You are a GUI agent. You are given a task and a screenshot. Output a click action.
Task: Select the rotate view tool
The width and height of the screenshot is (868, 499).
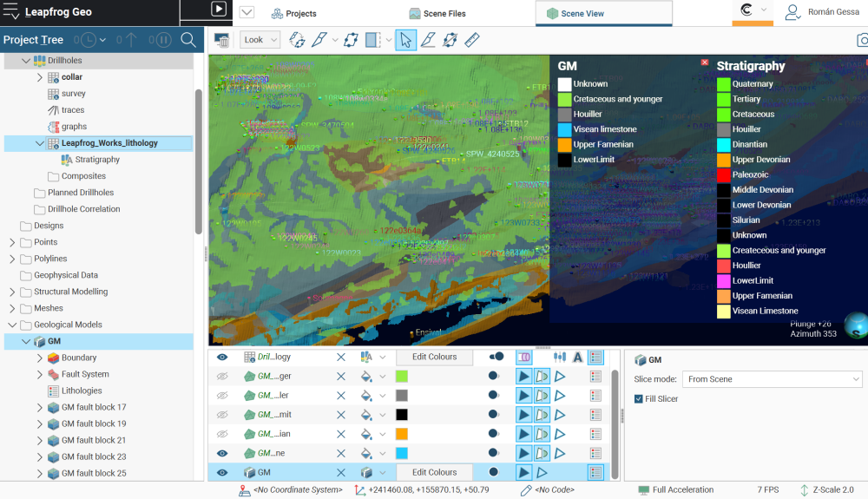(x=297, y=40)
